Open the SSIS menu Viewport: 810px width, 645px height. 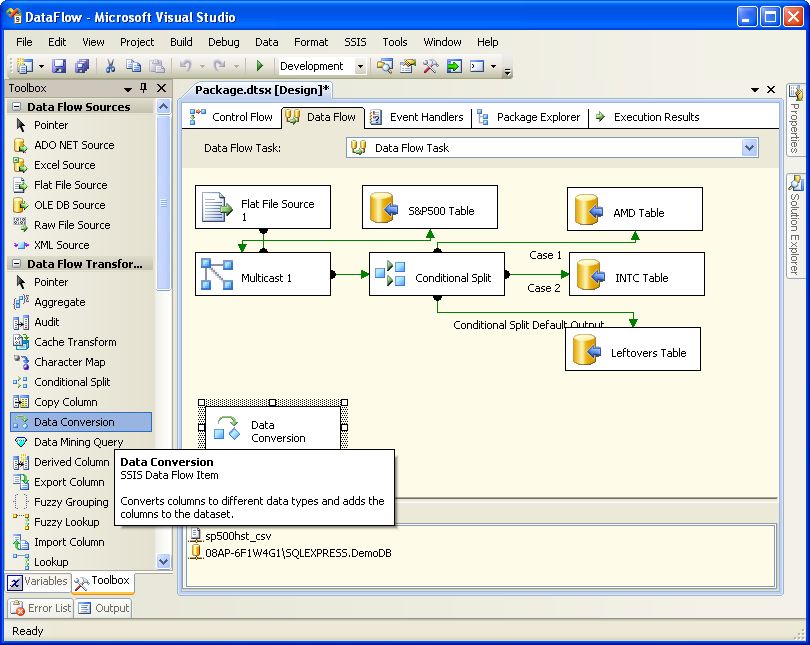(355, 42)
